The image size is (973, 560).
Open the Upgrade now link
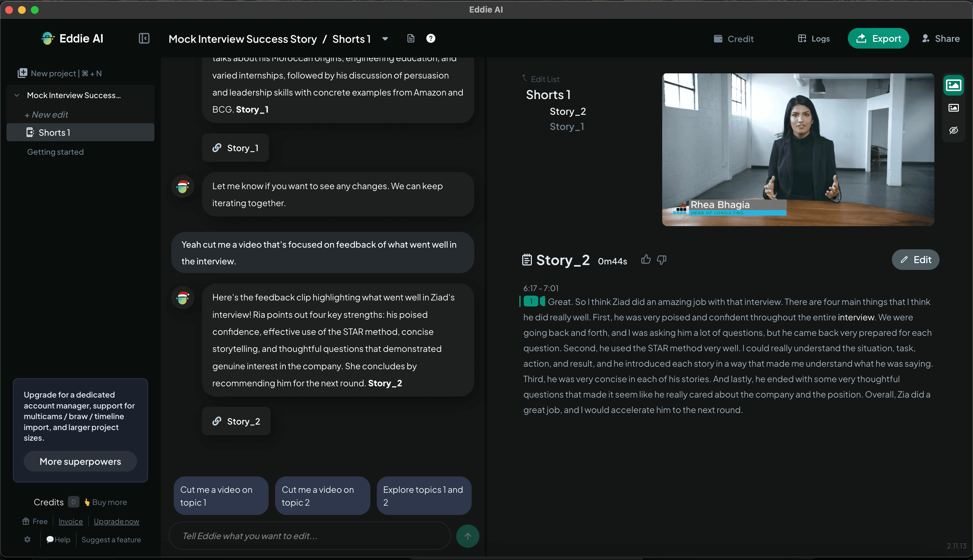[116, 521]
